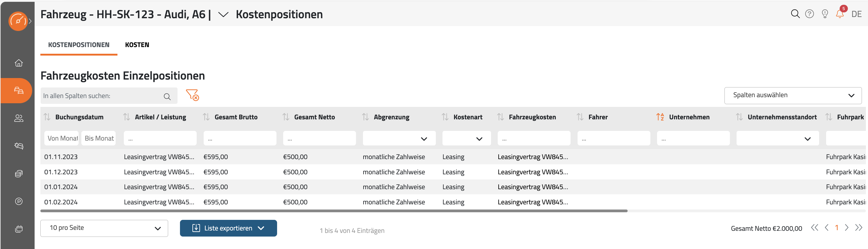
Task: Open the 'Spalten auswählen' dropdown
Action: pos(793,95)
